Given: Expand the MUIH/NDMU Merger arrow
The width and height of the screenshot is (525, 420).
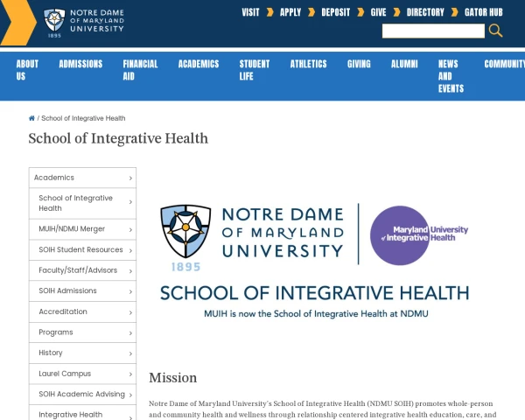Looking at the screenshot, I should 131,230.
